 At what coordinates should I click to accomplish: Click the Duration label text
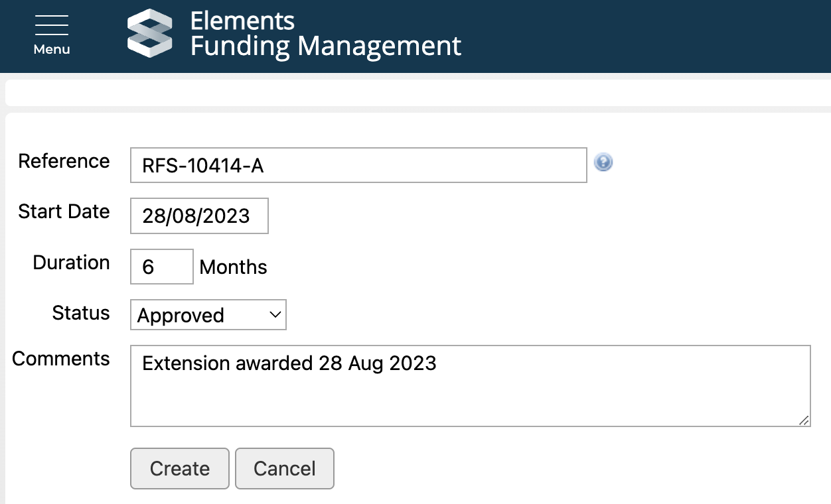click(x=71, y=263)
